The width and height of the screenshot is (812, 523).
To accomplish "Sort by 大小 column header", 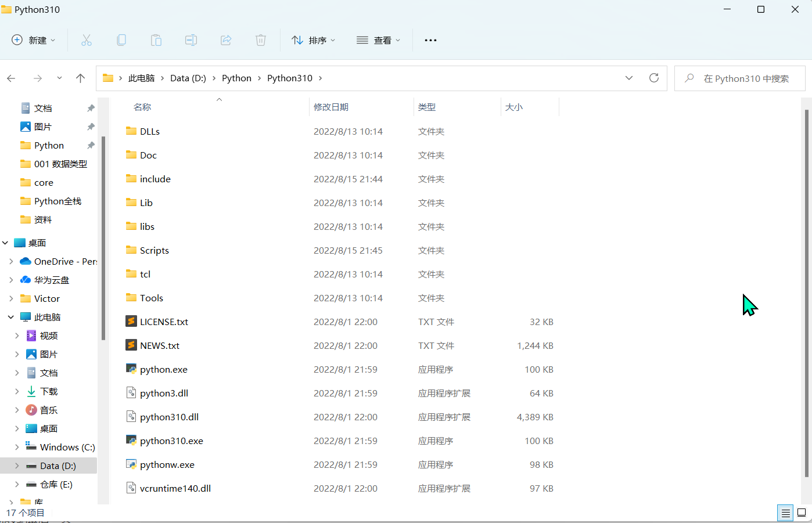I will tap(514, 107).
